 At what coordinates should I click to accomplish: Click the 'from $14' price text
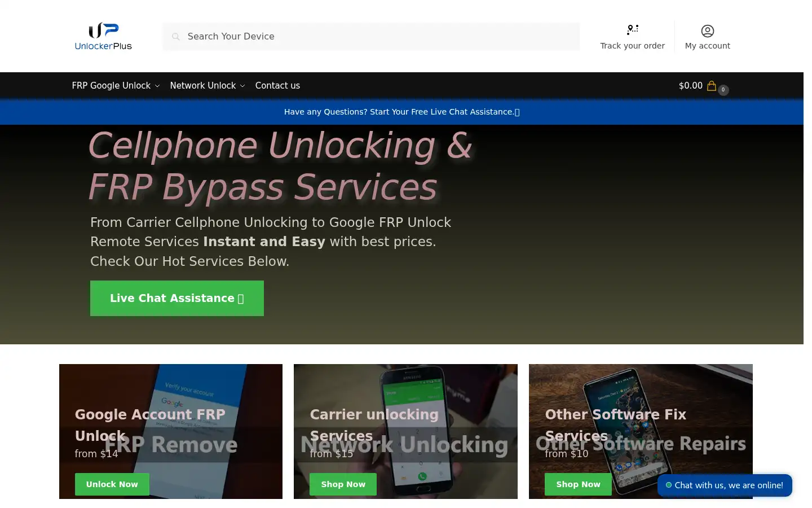96,454
